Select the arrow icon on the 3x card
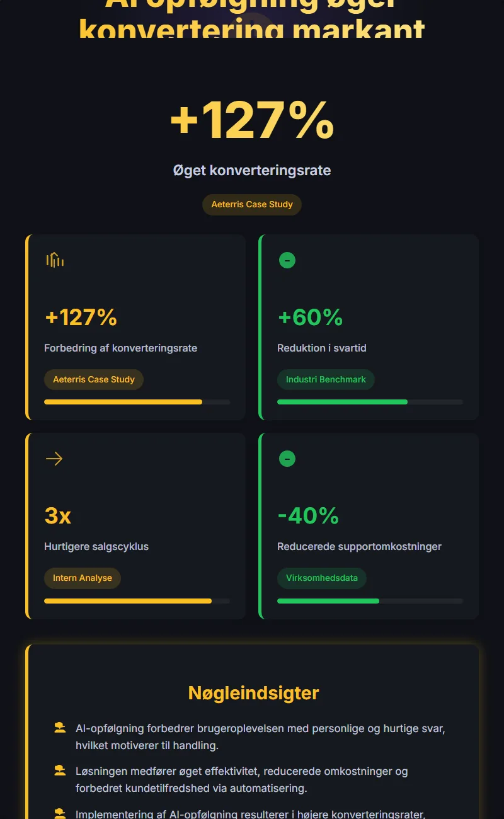The image size is (504, 819). point(54,459)
